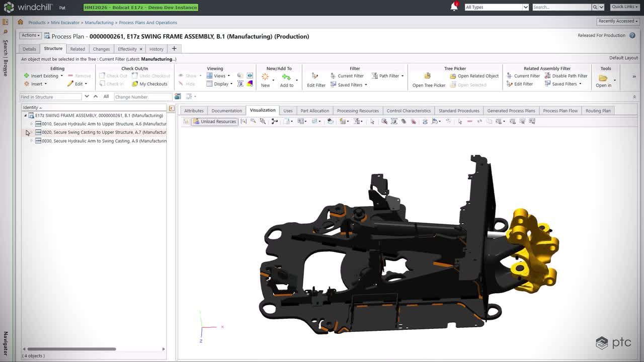Close the Effectivity tab

[x=141, y=49]
